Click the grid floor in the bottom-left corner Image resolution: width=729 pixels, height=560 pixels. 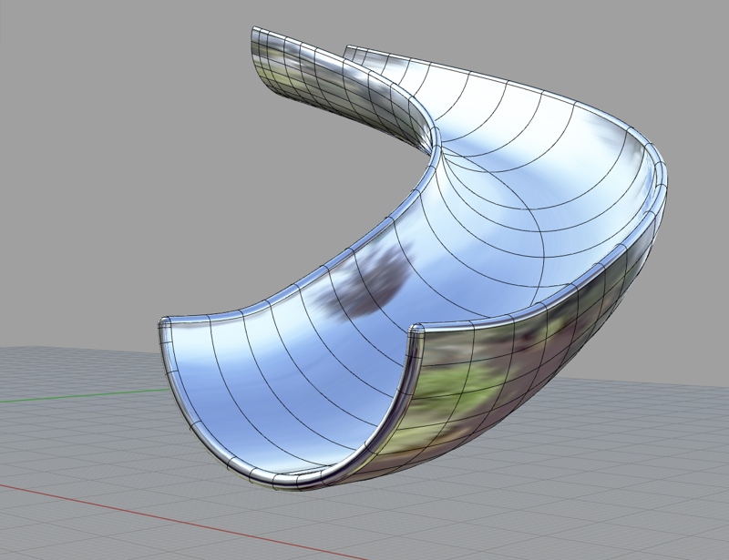coord(55,528)
